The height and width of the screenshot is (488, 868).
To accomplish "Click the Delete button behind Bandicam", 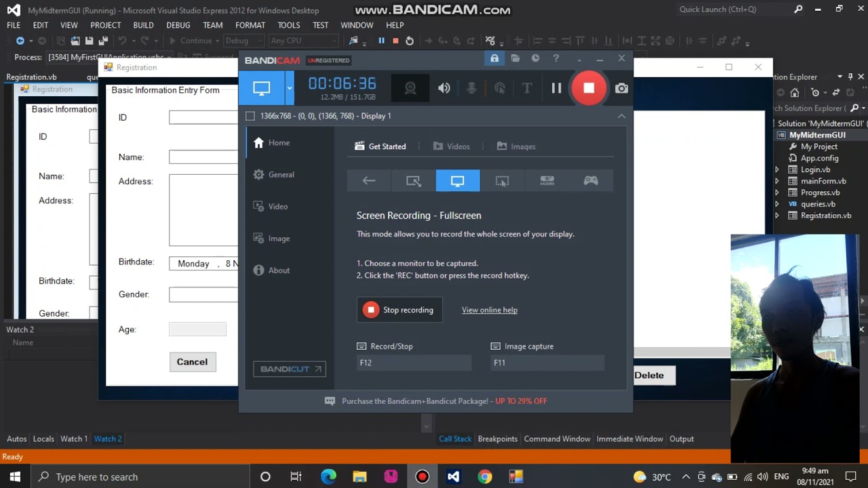I will click(x=651, y=375).
